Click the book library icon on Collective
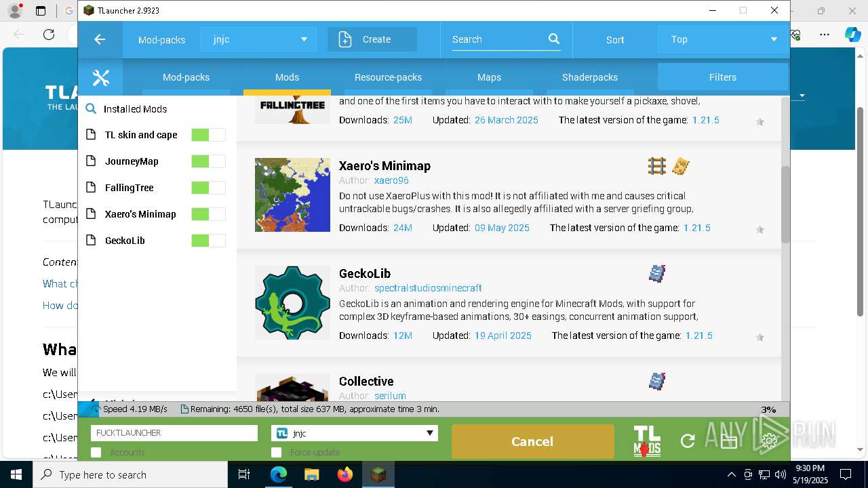This screenshot has height=488, width=868. click(657, 381)
